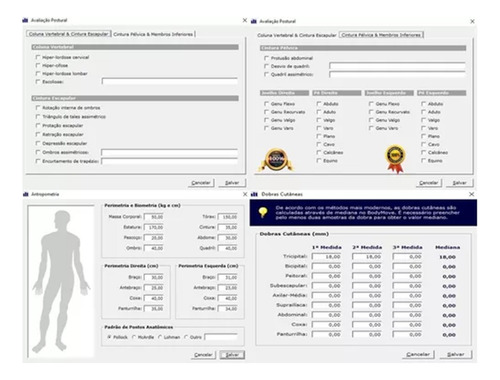500x380 pixels.
Task: Click the Escoliose text field
Action: click(170, 82)
